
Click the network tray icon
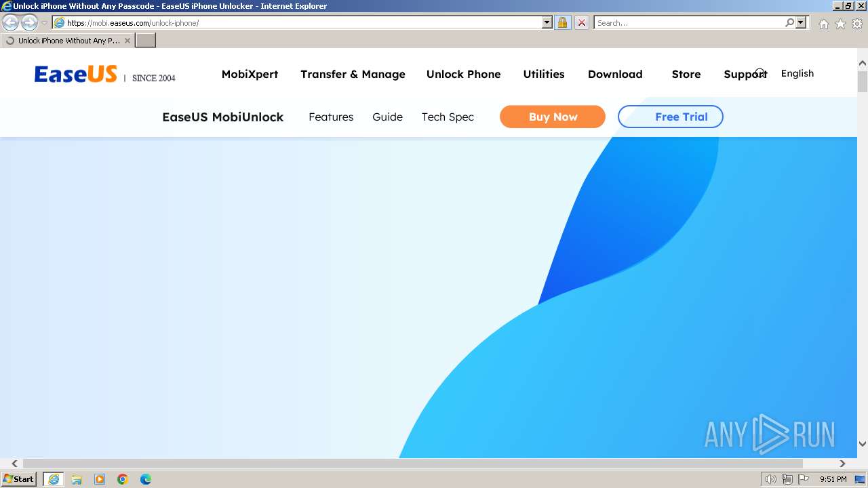[x=787, y=479]
